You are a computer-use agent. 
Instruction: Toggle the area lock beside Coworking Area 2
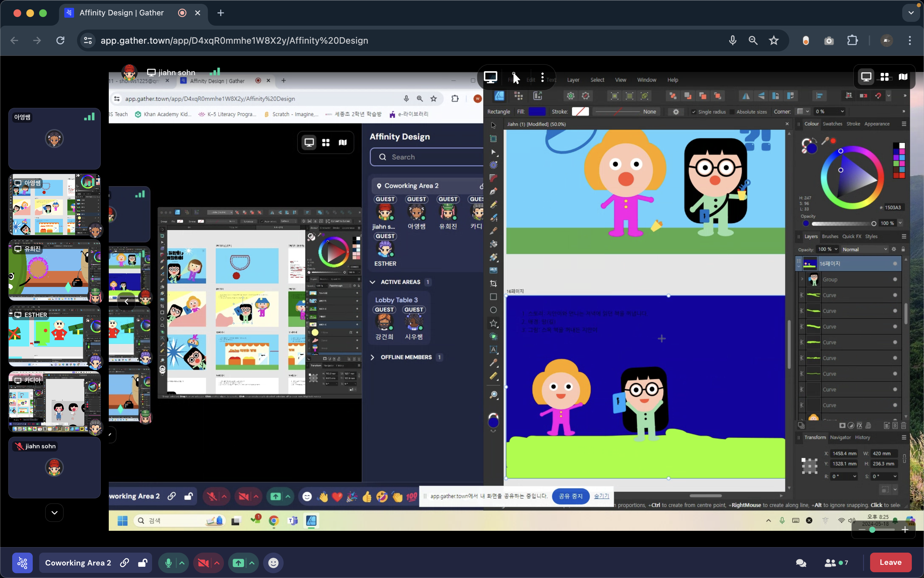point(143,563)
